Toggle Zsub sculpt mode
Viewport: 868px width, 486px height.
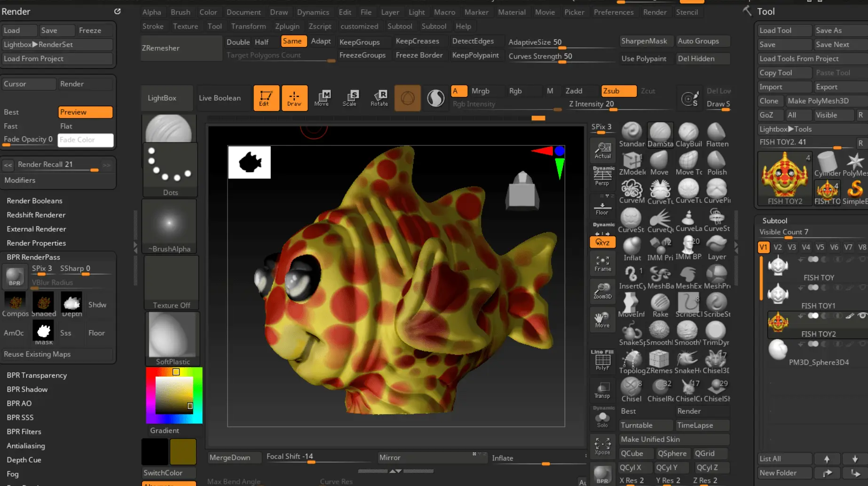(618, 91)
